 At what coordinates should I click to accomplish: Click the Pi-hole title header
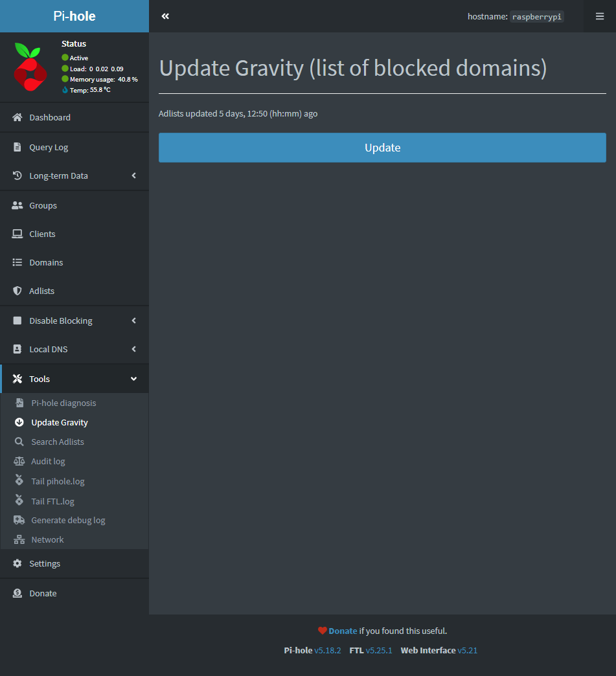point(74,16)
